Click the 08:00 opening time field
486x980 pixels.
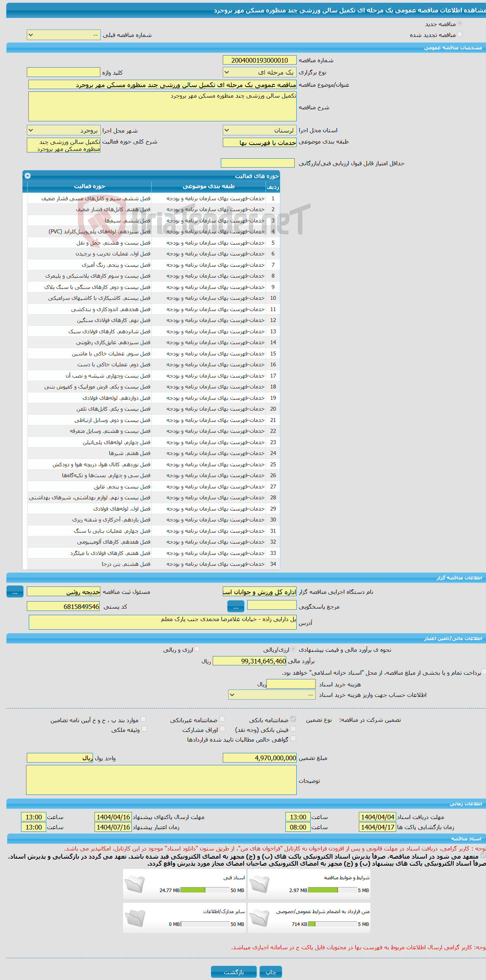click(x=298, y=827)
